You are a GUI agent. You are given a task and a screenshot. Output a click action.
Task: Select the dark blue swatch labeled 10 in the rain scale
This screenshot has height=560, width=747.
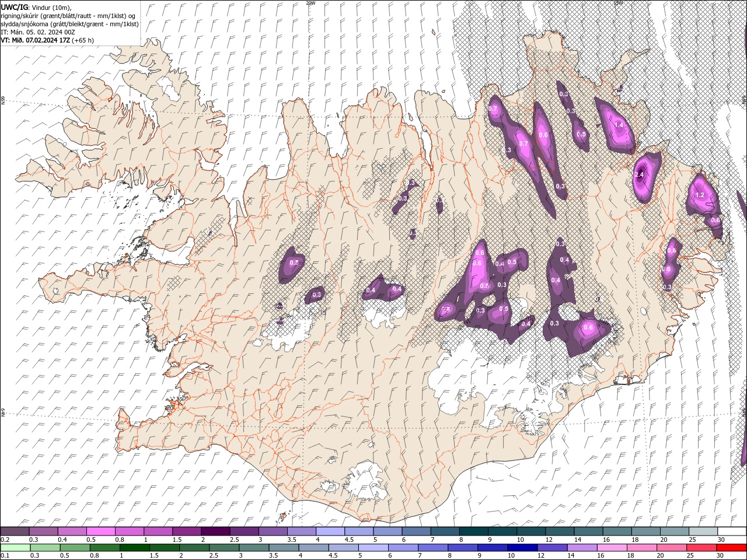coord(522,548)
